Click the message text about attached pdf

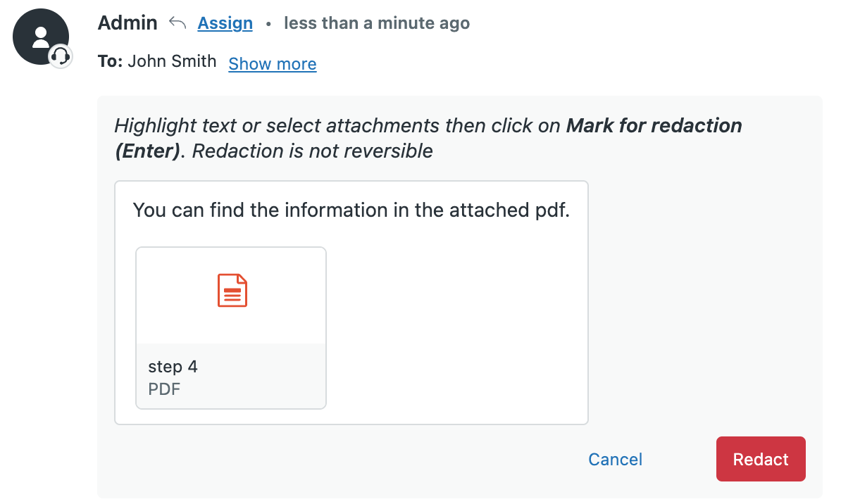[x=351, y=210]
